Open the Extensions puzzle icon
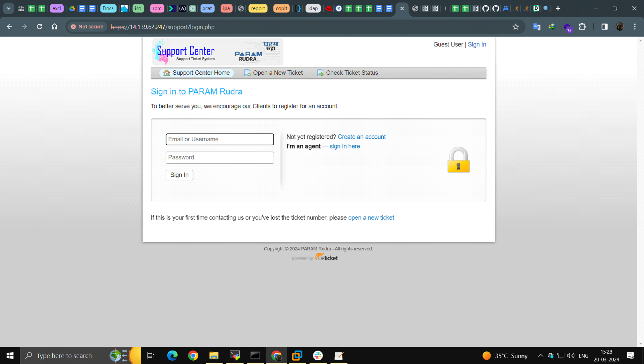Viewport: 644px width, 364px height. (x=582, y=27)
